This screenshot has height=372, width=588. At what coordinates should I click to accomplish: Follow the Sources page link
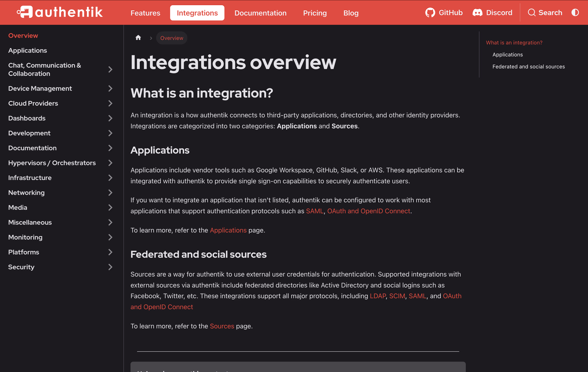[x=222, y=326]
